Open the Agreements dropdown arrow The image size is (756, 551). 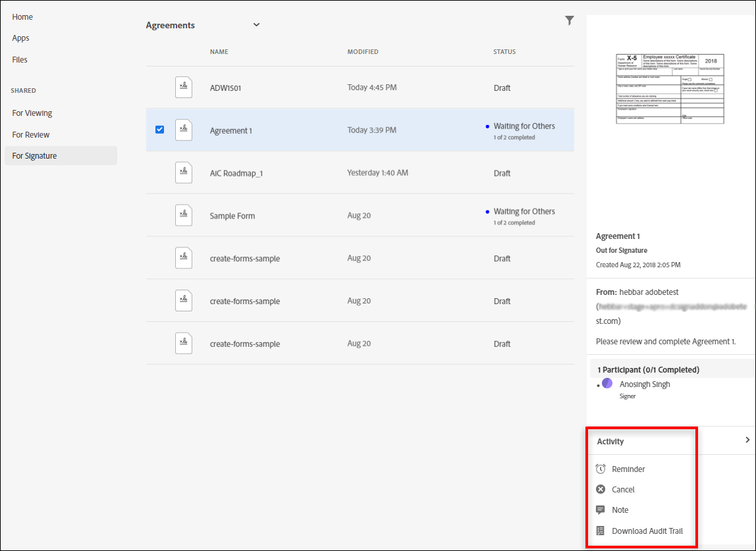257,25
